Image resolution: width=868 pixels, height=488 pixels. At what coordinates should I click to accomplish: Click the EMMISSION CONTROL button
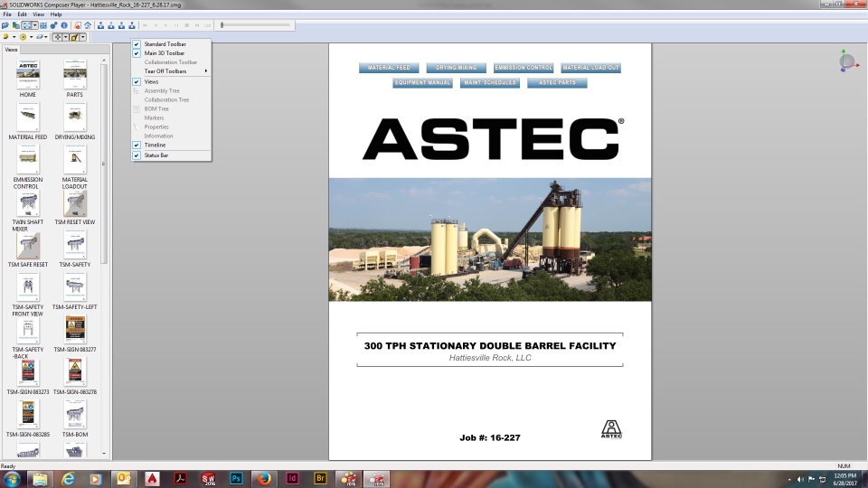pyautogui.click(x=524, y=68)
